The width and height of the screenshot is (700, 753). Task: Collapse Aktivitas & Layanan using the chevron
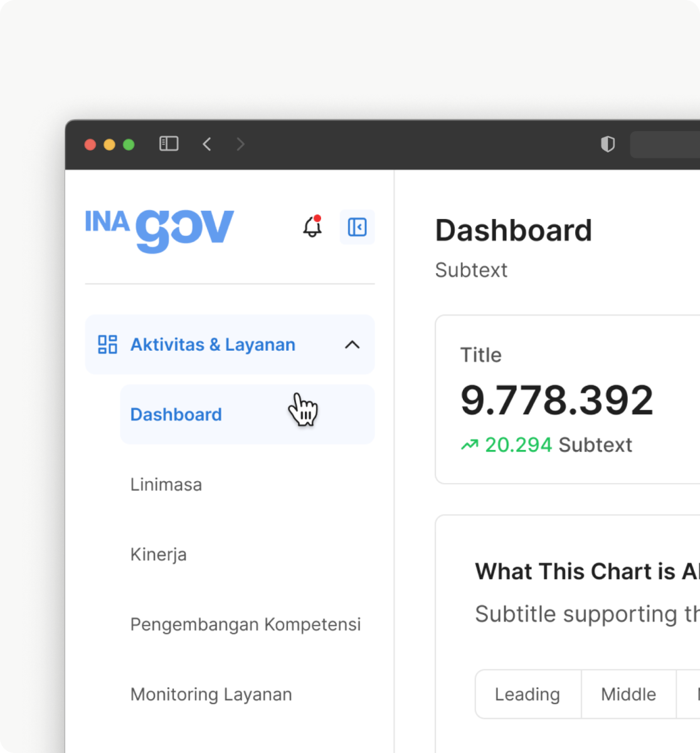click(352, 344)
